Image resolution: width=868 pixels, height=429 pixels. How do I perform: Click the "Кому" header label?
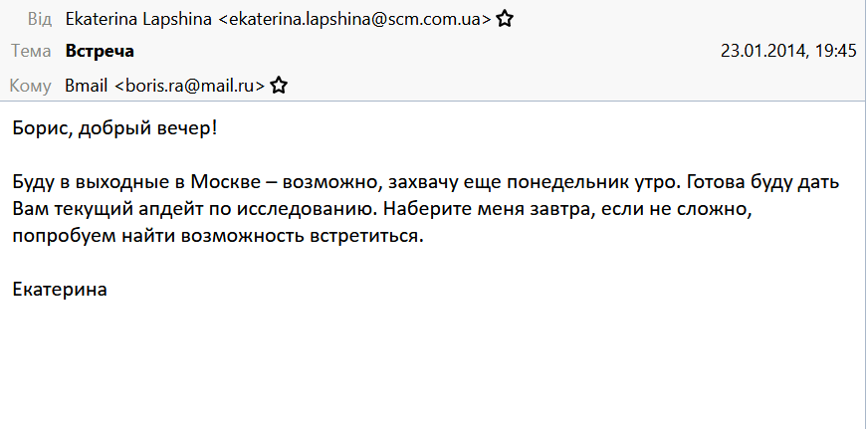tap(31, 86)
